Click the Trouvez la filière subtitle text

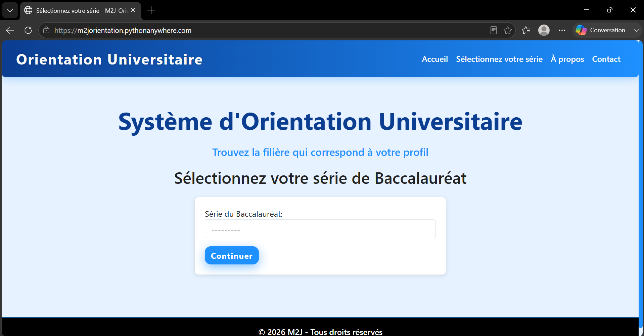click(320, 153)
